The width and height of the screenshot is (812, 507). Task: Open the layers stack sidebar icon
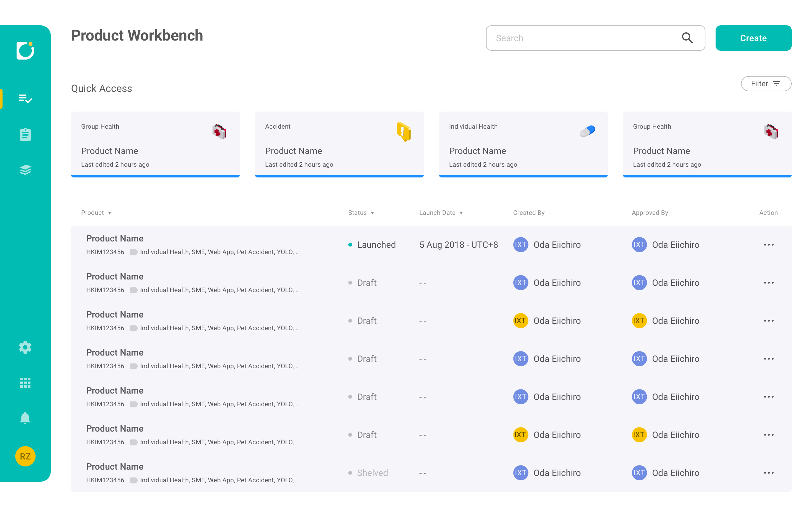point(25,170)
